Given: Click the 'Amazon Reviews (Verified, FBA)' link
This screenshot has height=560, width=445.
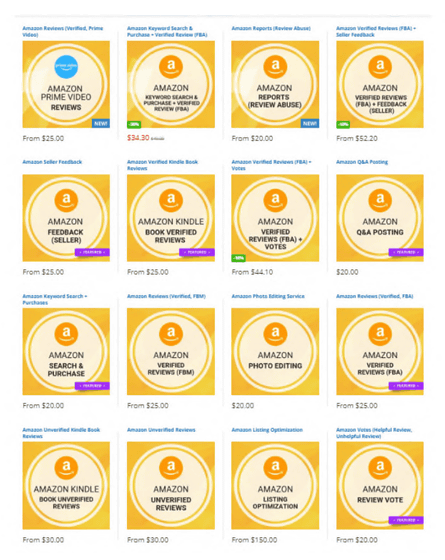Looking at the screenshot, I should tap(375, 296).
